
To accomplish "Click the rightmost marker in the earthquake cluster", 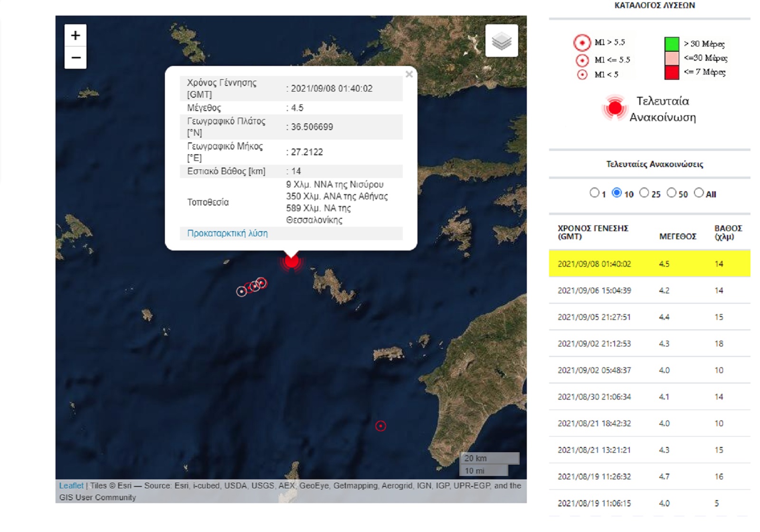I will (261, 283).
